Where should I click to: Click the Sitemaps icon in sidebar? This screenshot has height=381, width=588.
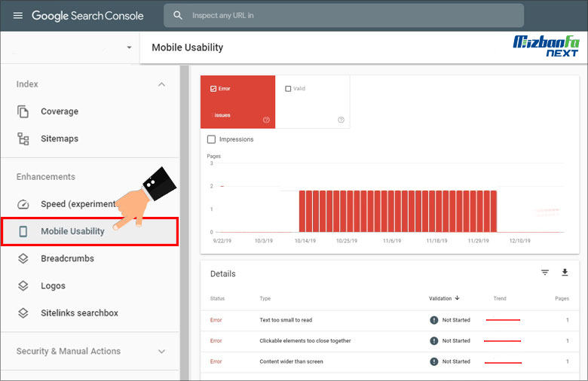click(x=23, y=139)
